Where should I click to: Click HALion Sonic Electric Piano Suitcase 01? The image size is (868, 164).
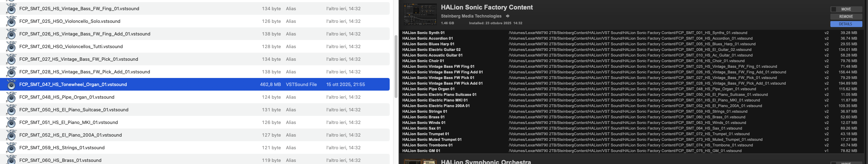[439, 94]
